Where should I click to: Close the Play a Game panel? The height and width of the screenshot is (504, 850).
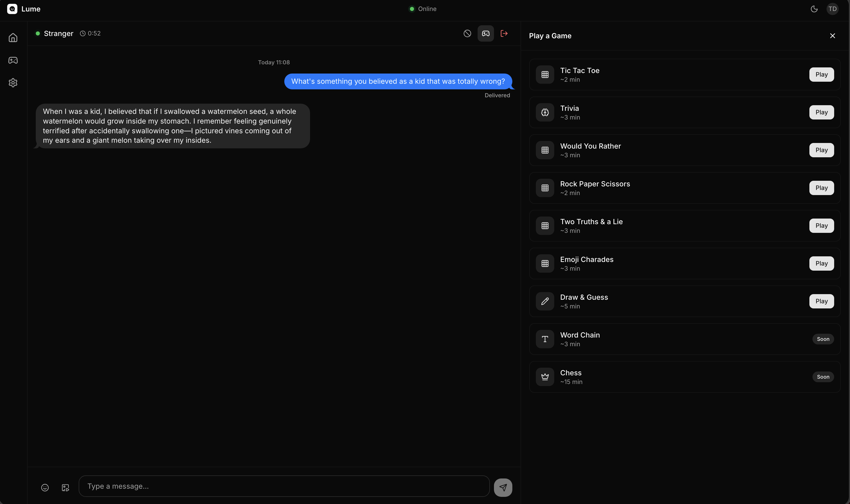[x=832, y=36]
